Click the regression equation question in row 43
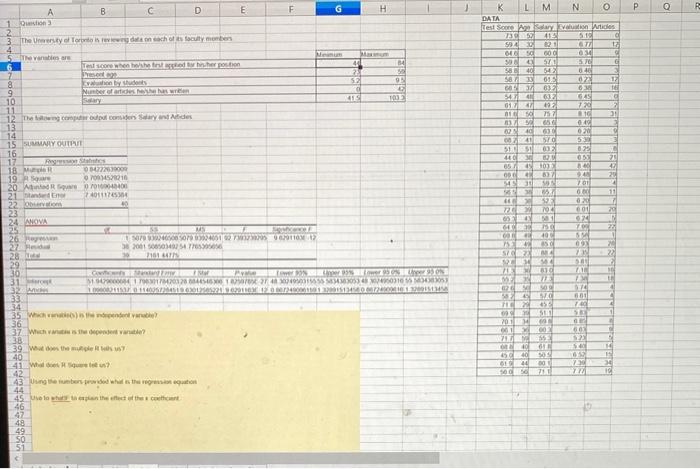 [113, 382]
